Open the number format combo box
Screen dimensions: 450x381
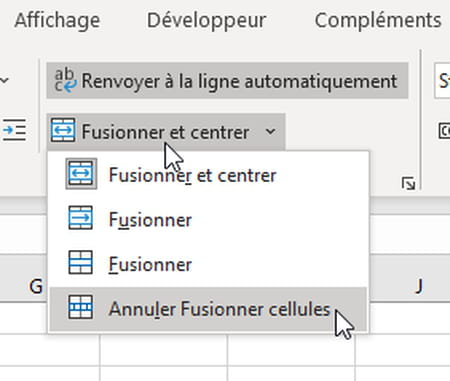click(x=442, y=81)
